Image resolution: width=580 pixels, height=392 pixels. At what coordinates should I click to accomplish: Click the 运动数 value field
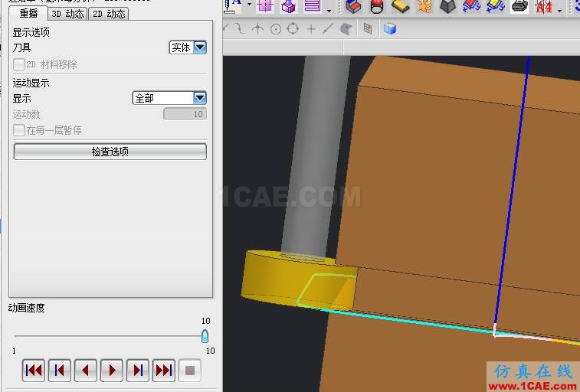click(x=185, y=114)
